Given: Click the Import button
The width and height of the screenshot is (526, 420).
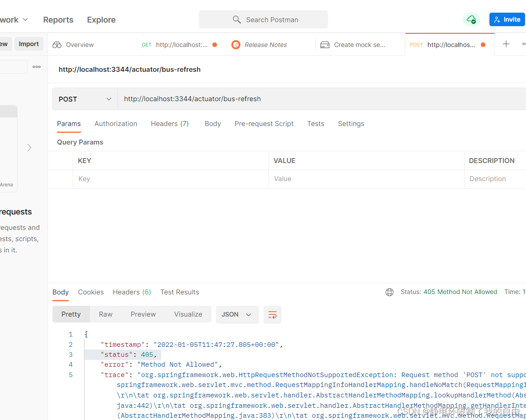Looking at the screenshot, I should pos(29,44).
